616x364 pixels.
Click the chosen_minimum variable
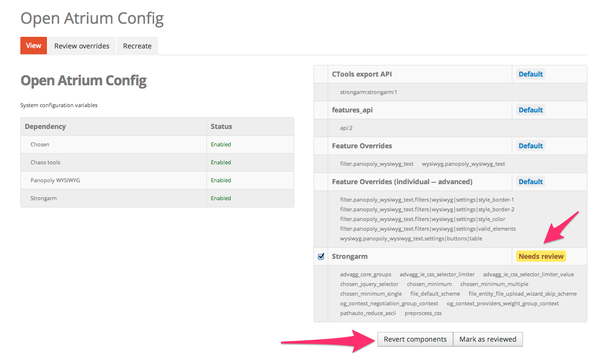pyautogui.click(x=429, y=284)
